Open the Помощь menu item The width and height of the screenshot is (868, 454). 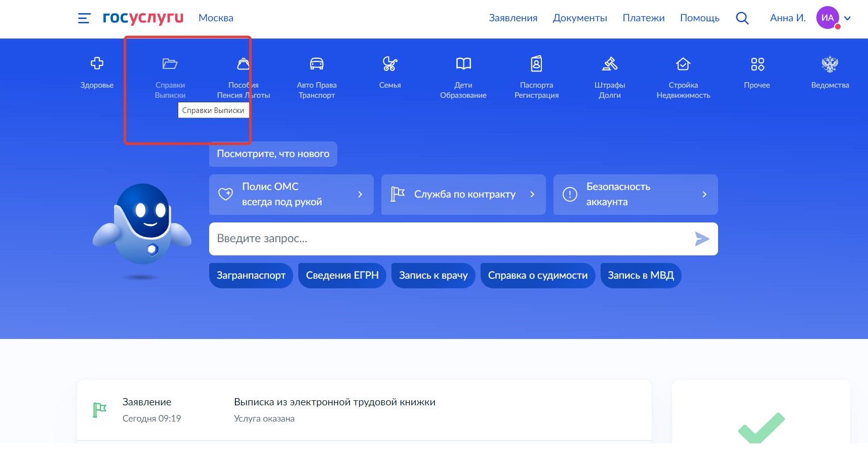click(x=700, y=18)
